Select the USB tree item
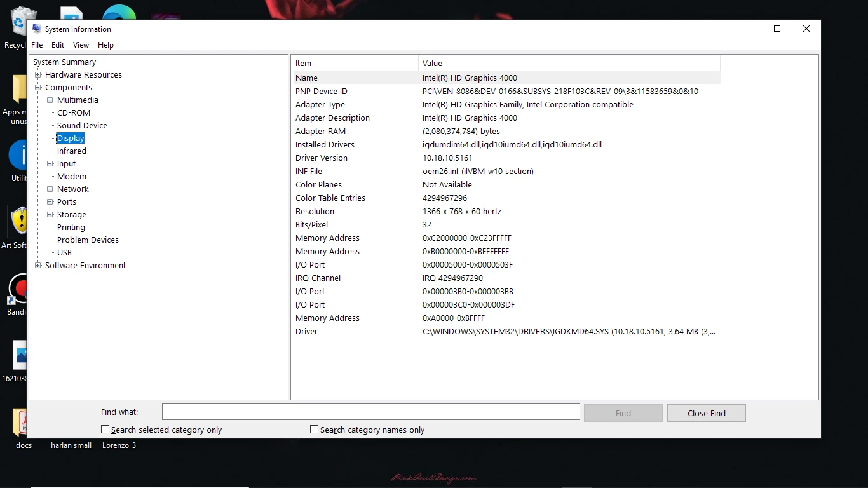868x488 pixels. tap(64, 253)
